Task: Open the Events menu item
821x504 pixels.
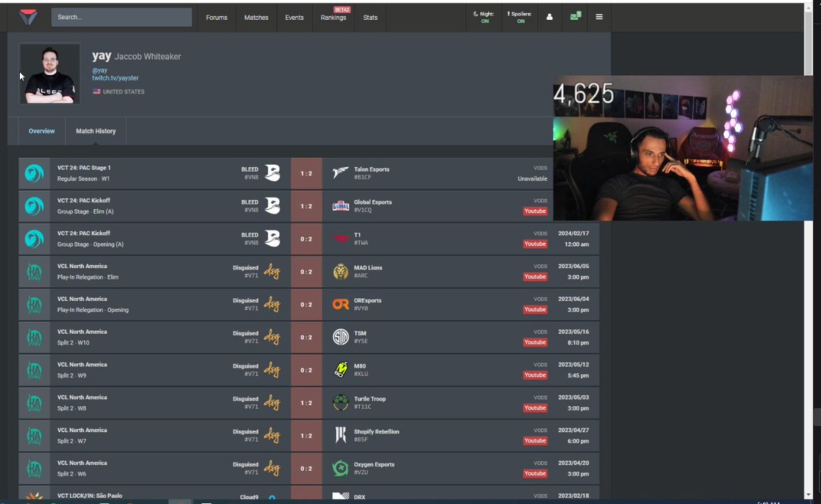Action: 295,18
